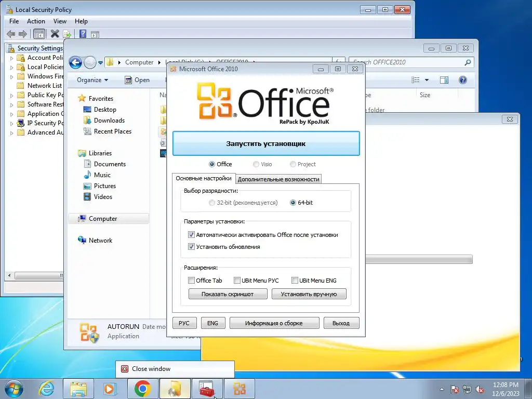Click the Показать скриншот button
This screenshot has width=532, height=399.
coord(228,294)
